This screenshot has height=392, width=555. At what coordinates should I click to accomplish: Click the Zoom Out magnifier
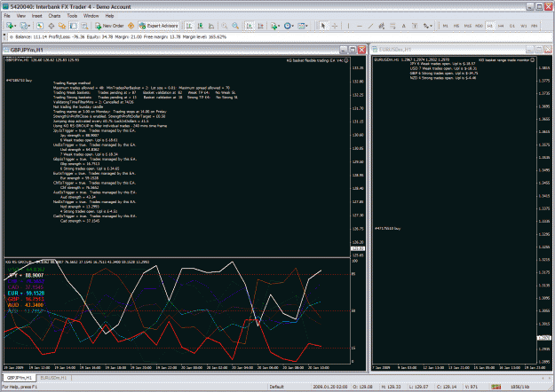coord(235,26)
